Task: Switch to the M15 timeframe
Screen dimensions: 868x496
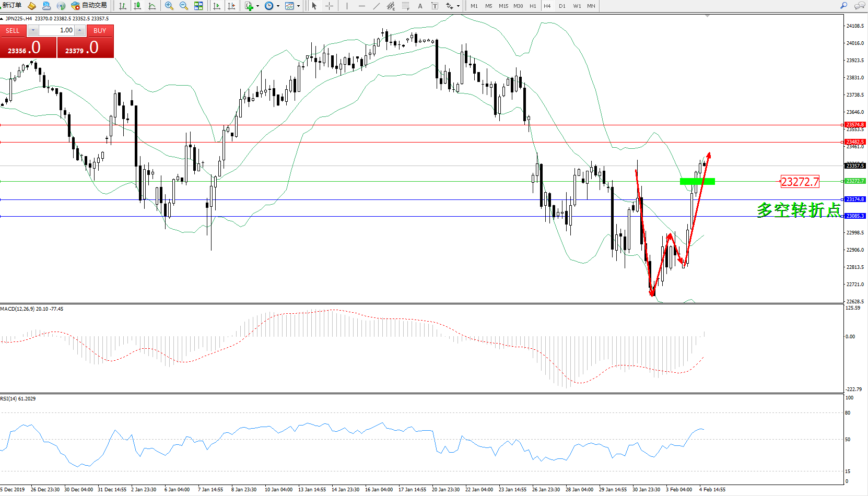Action: [503, 6]
